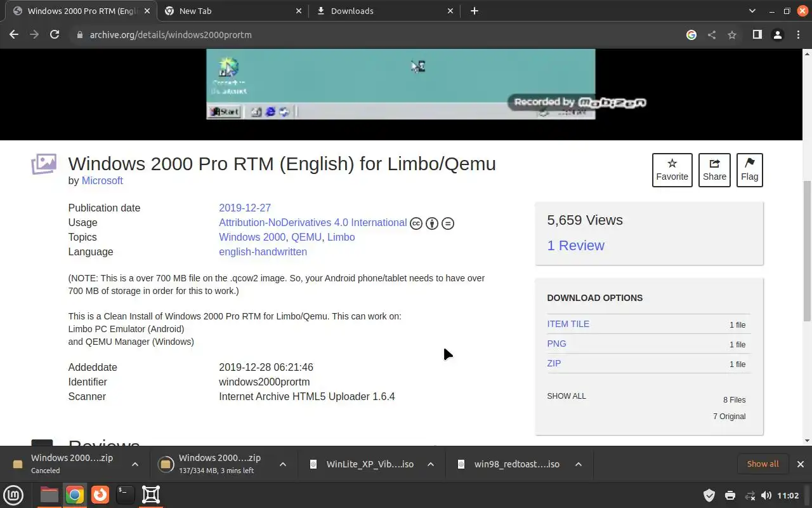The height and width of the screenshot is (508, 812).
Task: Open the Microsoft creator link
Action: pos(102,180)
